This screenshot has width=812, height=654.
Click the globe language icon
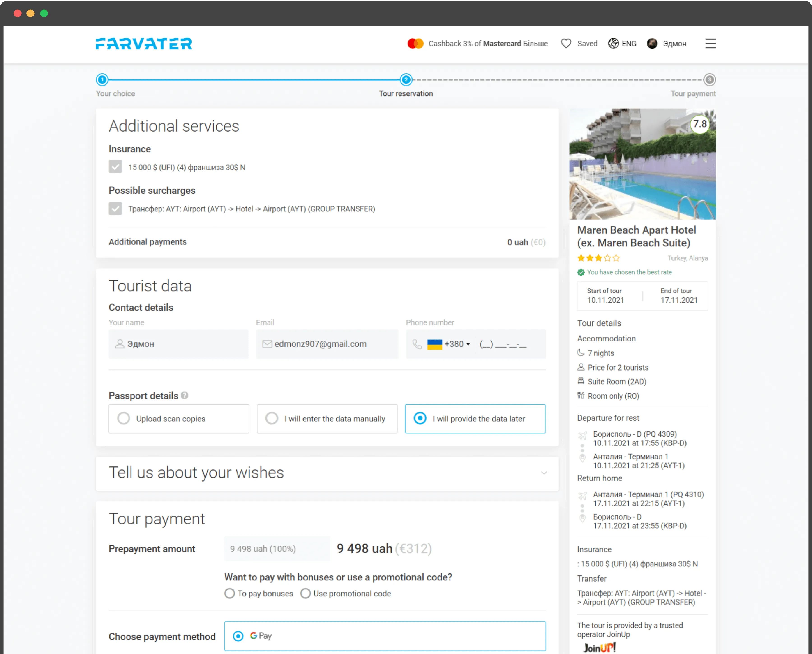pos(613,44)
